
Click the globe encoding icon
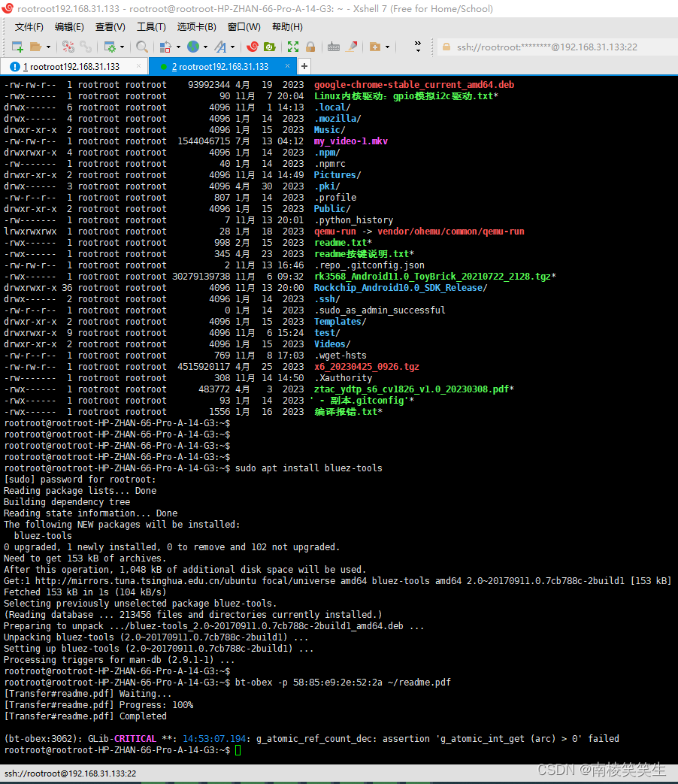coord(193,47)
